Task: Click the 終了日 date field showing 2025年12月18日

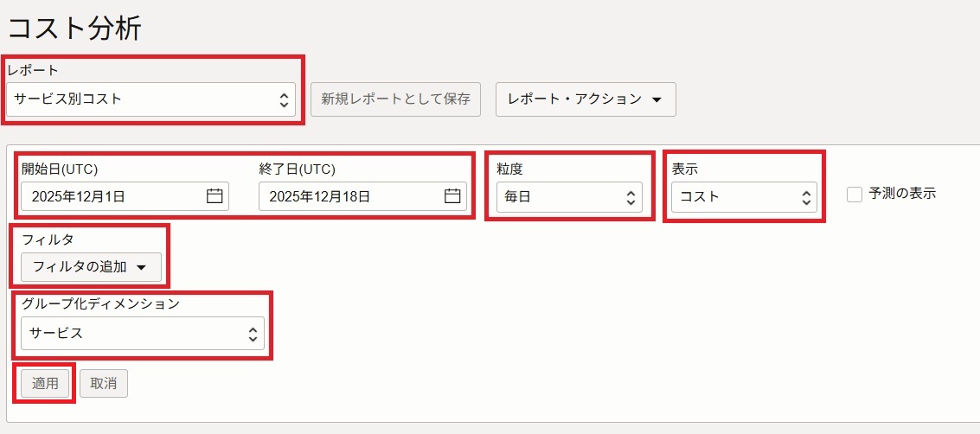Action: click(350, 196)
